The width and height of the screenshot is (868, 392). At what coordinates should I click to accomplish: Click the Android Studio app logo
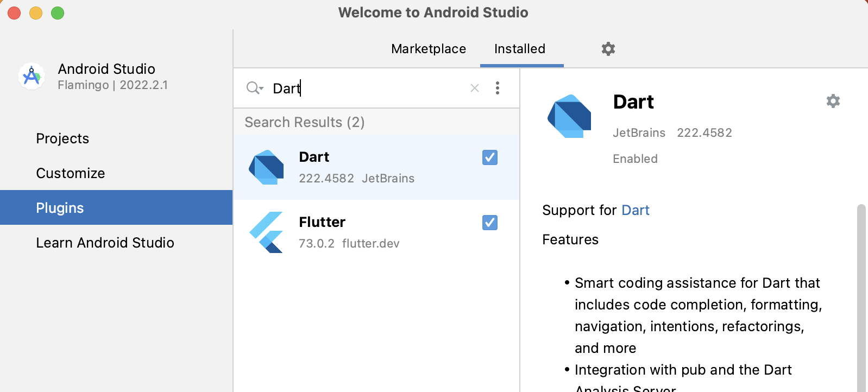32,76
